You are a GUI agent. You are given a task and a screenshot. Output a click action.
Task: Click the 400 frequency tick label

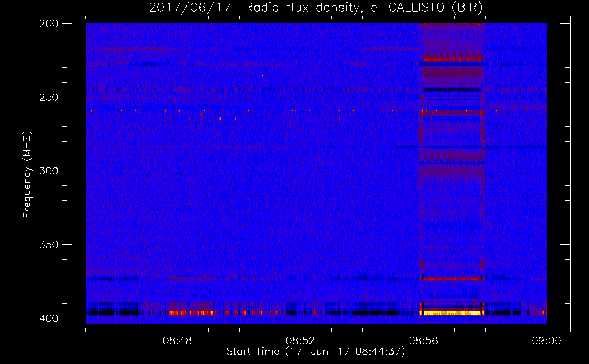pos(49,318)
